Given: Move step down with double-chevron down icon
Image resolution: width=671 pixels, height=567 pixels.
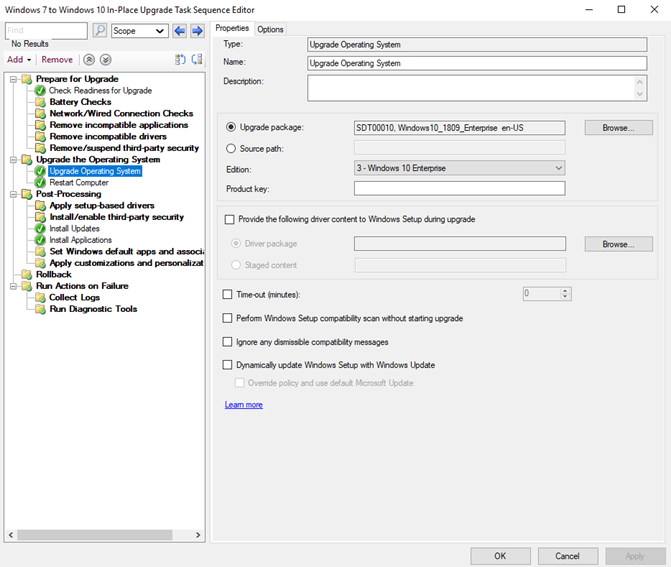Looking at the screenshot, I should click(x=106, y=59).
